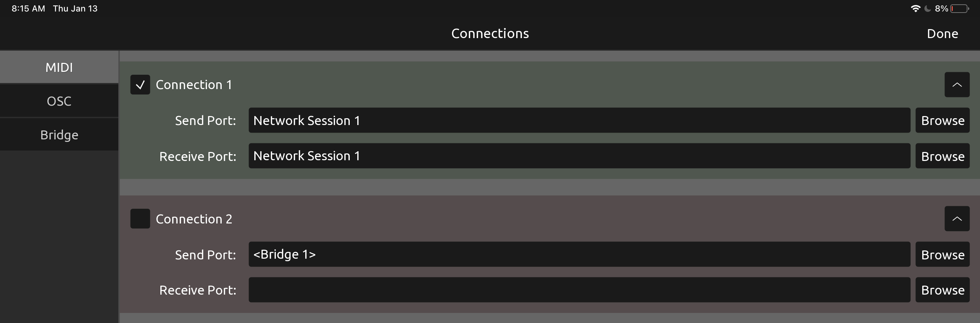Viewport: 980px width, 323px height.
Task: Tap the clock time in status bar
Action: point(28,8)
